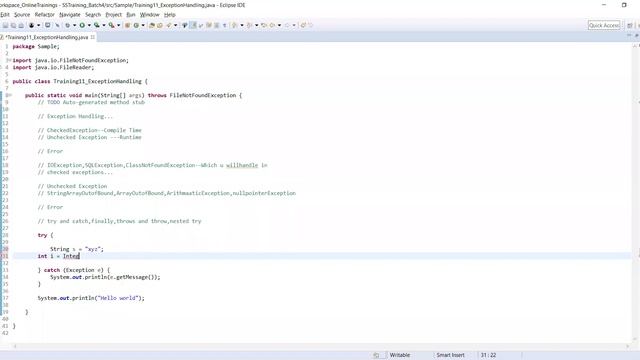Click the Quick Access search field
640x360 pixels.
tap(604, 25)
